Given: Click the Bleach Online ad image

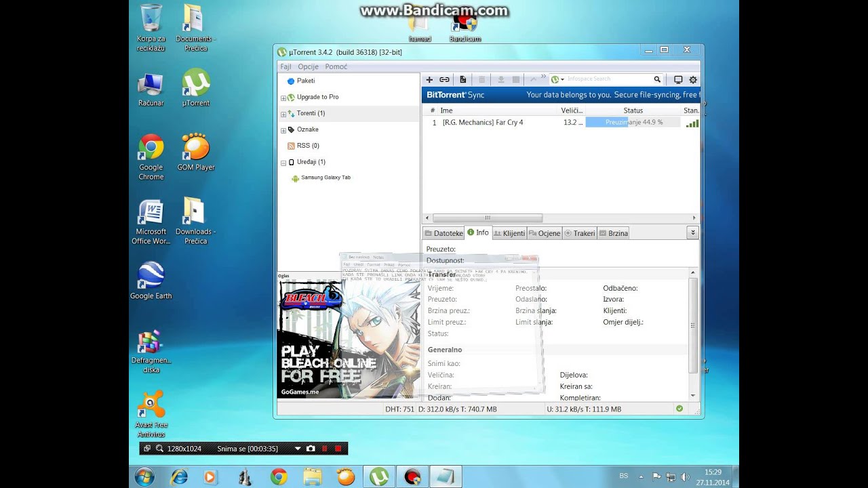Looking at the screenshot, I should (349, 339).
